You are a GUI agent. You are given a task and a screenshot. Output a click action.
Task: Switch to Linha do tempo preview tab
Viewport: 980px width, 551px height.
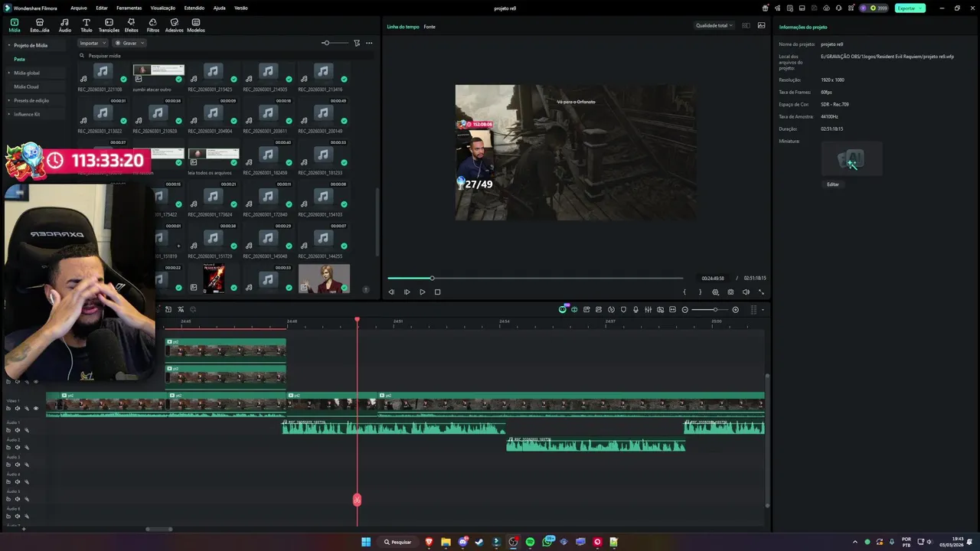point(403,27)
